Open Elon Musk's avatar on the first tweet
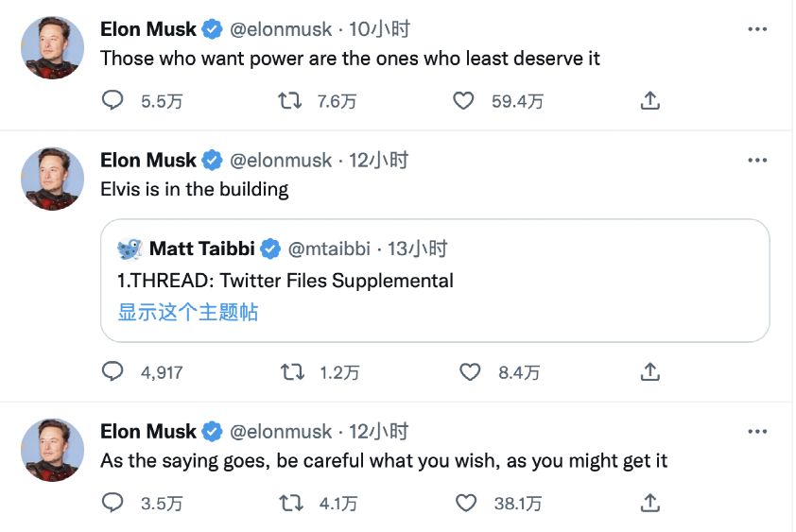796x532 pixels. [52, 47]
